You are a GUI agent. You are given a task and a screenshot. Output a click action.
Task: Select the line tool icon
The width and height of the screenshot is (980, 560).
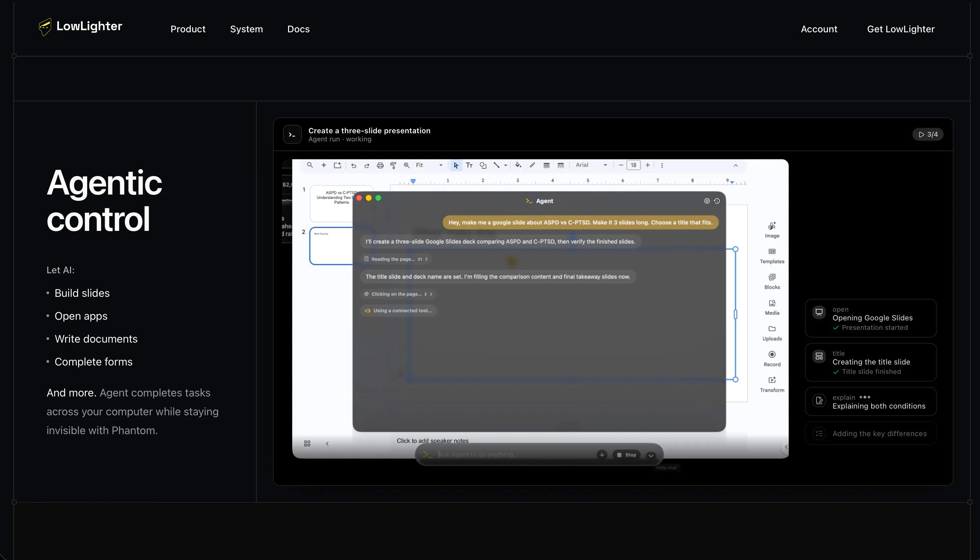click(496, 165)
